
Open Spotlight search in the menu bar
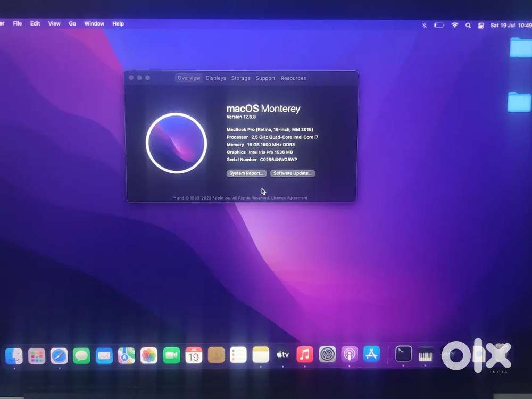point(468,25)
